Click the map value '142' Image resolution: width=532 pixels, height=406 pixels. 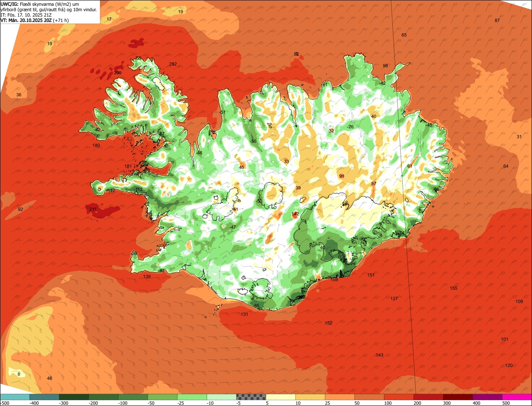(295, 214)
